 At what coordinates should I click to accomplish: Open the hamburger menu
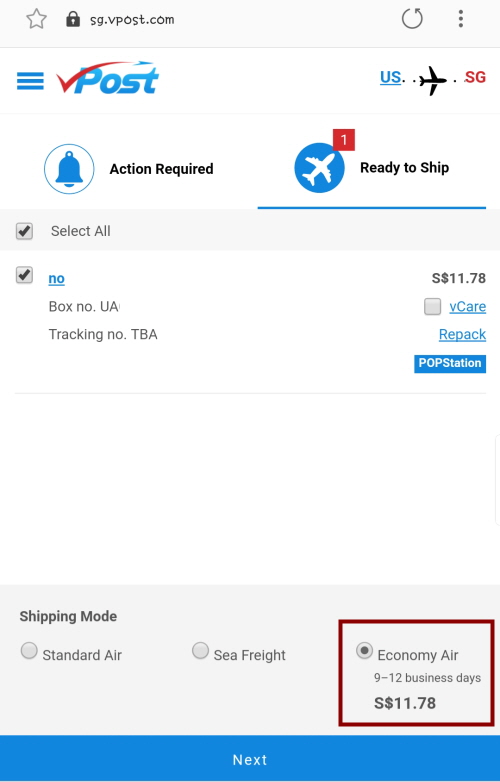[30, 81]
